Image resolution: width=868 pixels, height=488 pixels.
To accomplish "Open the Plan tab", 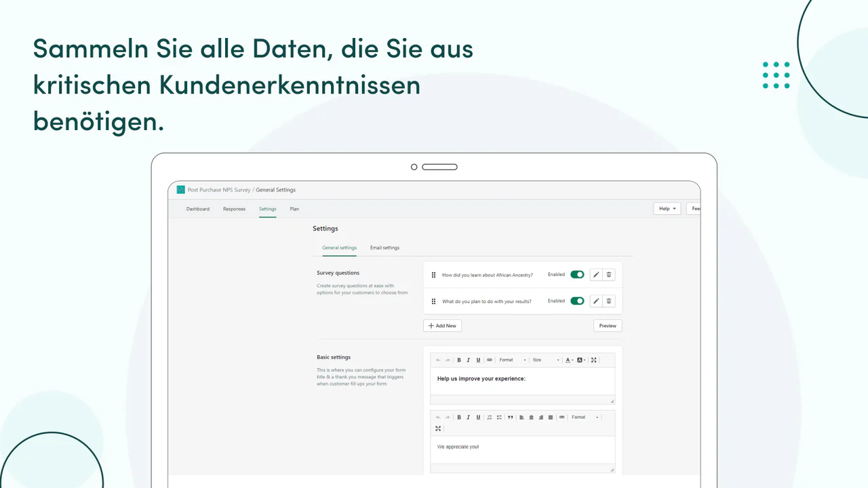I will [294, 209].
